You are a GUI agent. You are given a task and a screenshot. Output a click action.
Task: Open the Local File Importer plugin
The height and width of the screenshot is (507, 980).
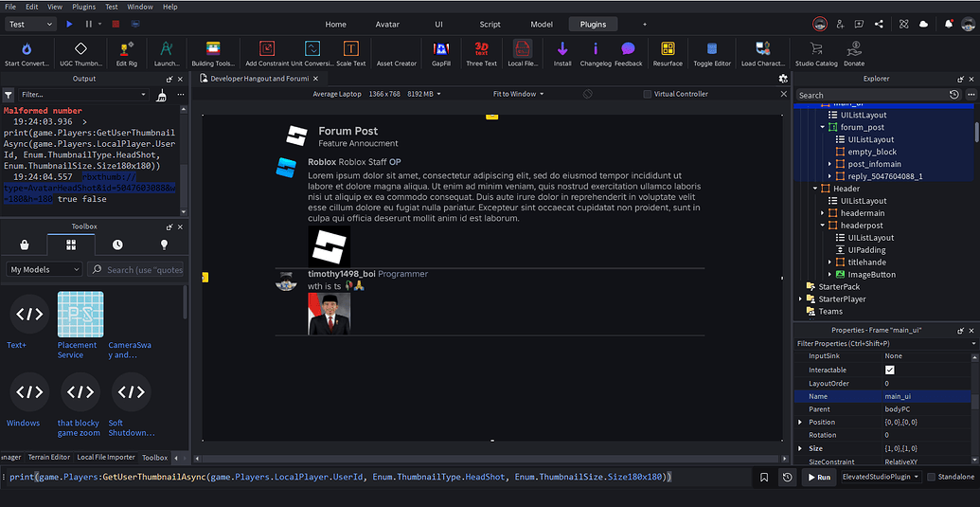523,49
